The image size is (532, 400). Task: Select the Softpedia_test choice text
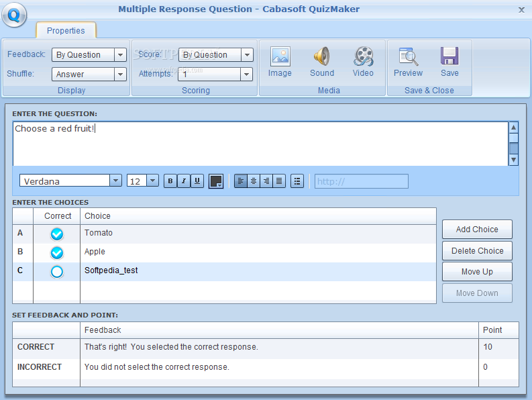[111, 270]
